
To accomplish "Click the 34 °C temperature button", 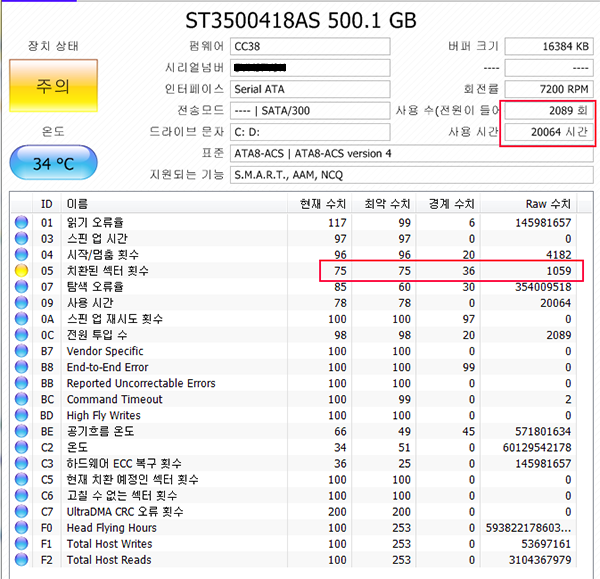I will pos(53,163).
